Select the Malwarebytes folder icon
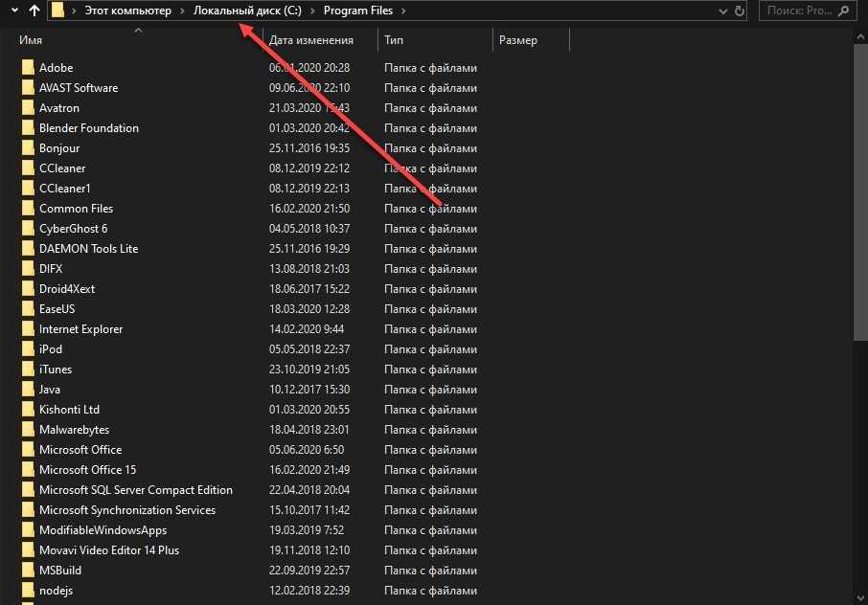 pos(28,430)
